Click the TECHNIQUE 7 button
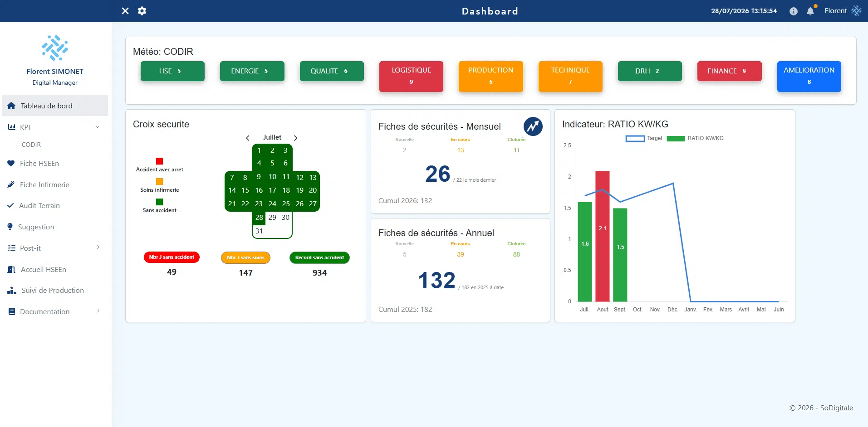868x427 pixels. 570,77
